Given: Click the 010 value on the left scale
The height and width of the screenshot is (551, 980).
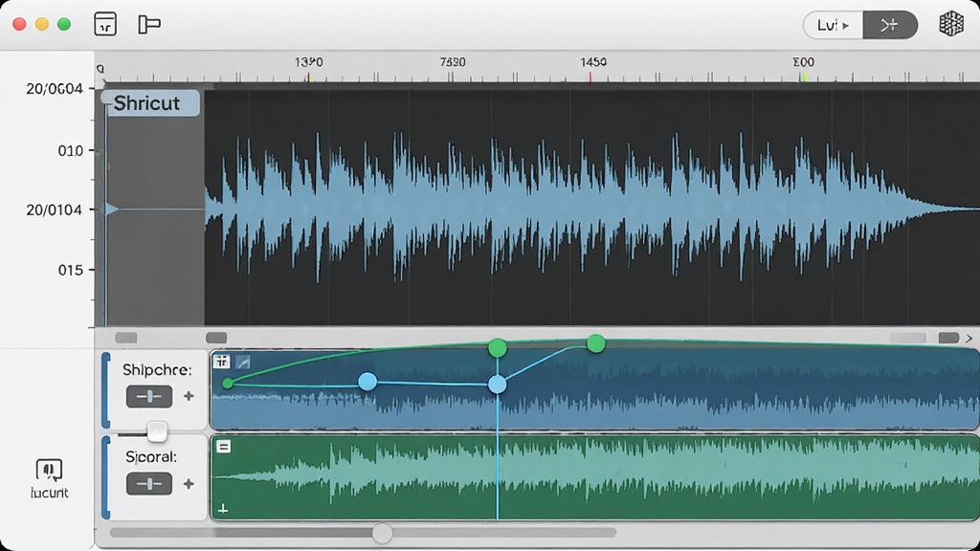Looking at the screenshot, I should [70, 150].
